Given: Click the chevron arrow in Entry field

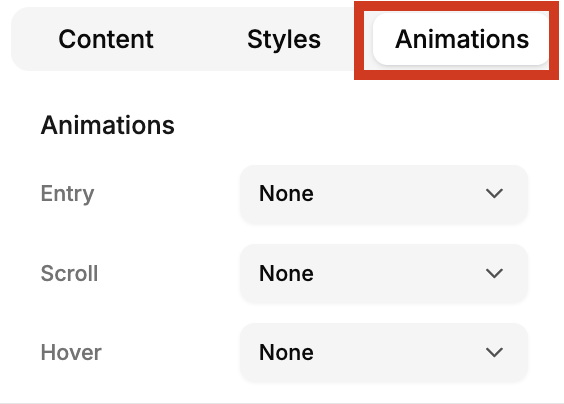Looking at the screenshot, I should (x=494, y=194).
